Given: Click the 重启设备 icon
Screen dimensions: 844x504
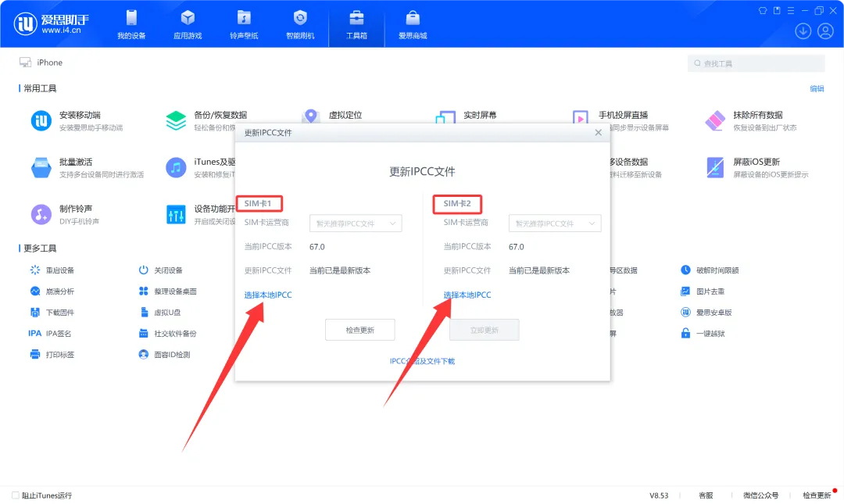Looking at the screenshot, I should click(x=35, y=270).
